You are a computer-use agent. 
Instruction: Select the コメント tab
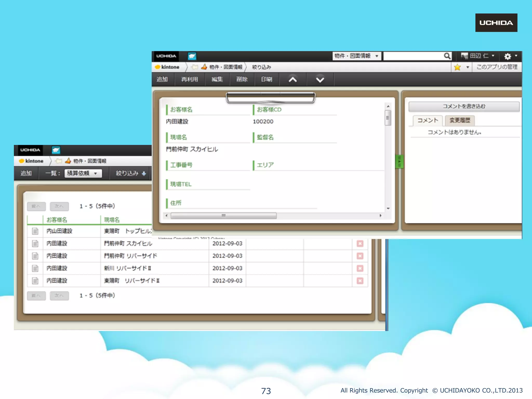click(428, 120)
